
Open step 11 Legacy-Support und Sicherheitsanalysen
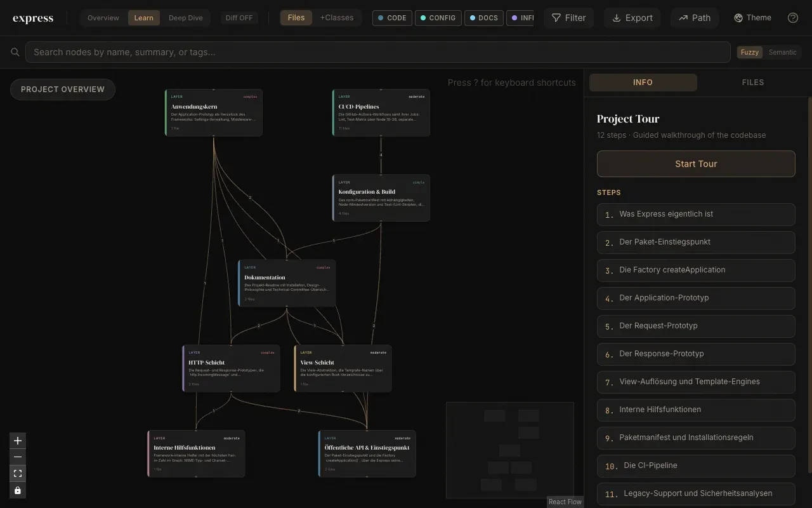coord(696,494)
